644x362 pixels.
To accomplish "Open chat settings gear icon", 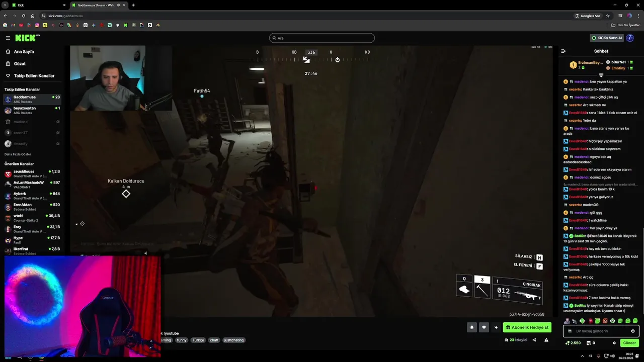I will [614, 343].
